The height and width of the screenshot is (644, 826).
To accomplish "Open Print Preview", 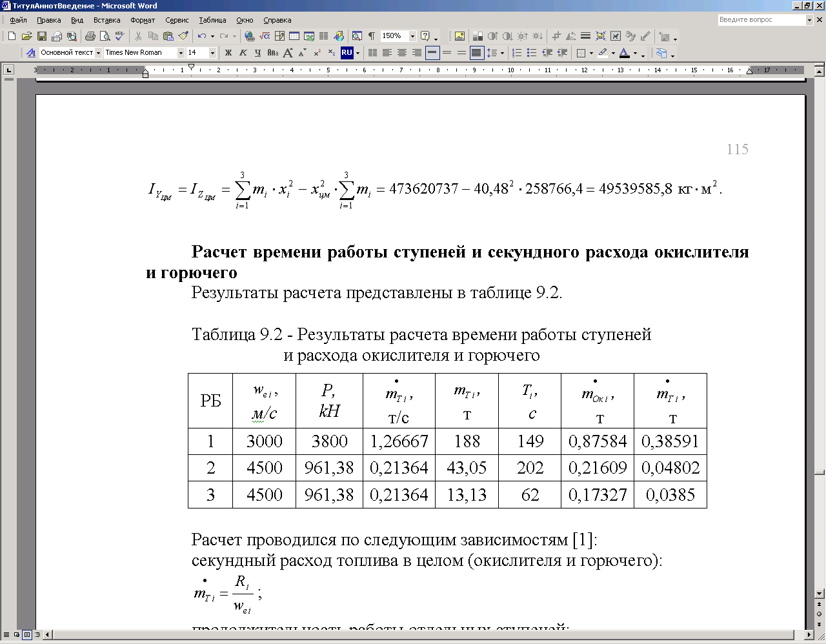I will coord(105,36).
